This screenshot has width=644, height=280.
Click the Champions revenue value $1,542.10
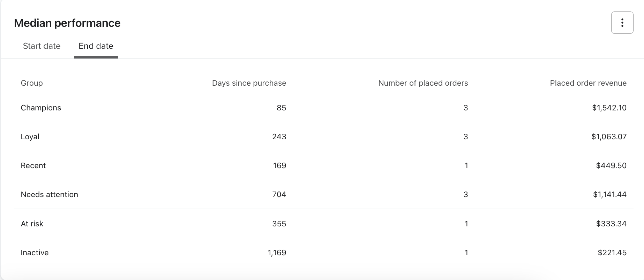tap(609, 108)
